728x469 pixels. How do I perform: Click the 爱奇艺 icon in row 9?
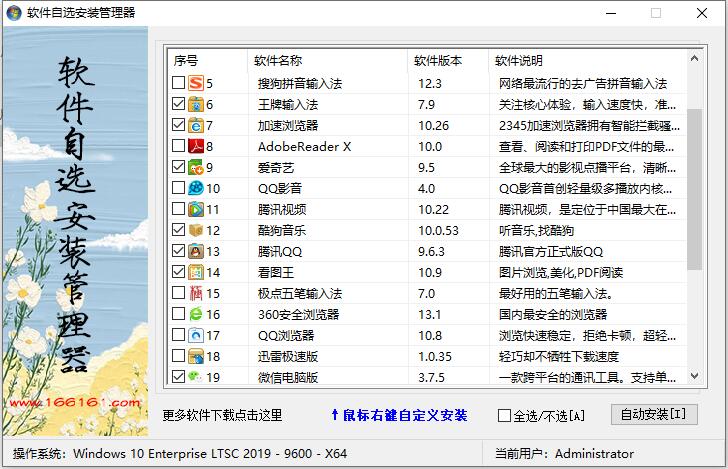[x=196, y=167]
